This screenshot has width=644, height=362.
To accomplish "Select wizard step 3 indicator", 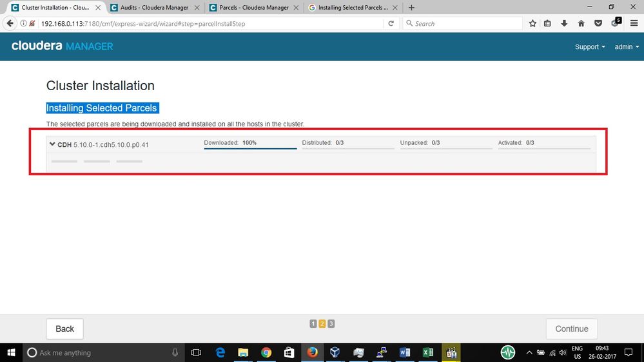I will [331, 324].
